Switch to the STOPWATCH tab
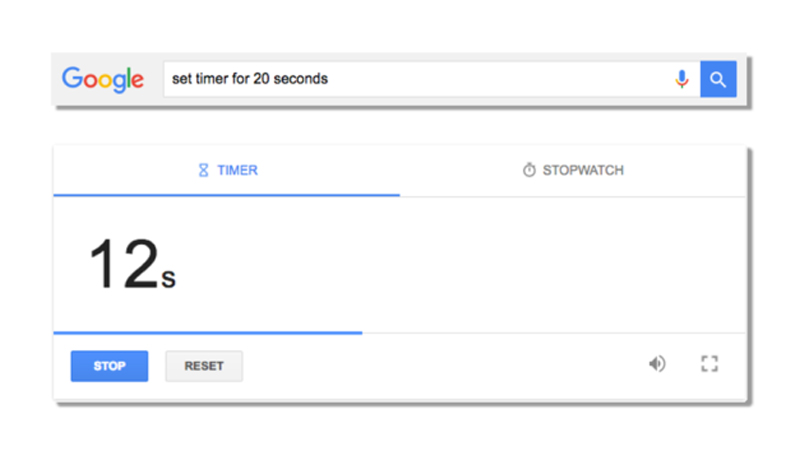The width and height of the screenshot is (800, 450). (x=582, y=170)
